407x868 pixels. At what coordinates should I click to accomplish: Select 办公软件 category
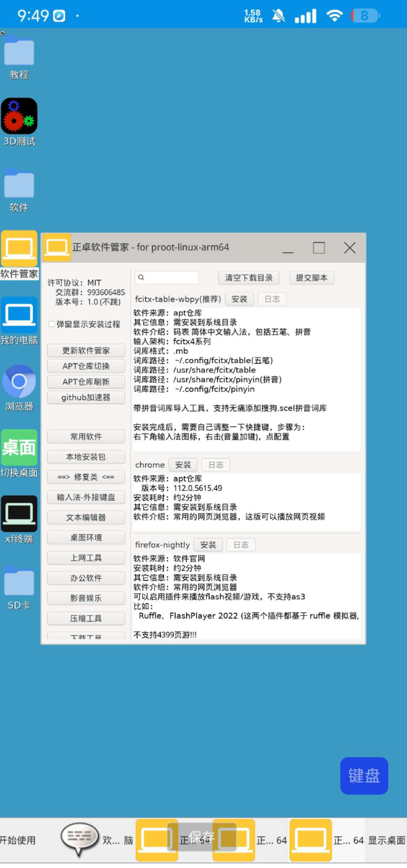click(86, 578)
